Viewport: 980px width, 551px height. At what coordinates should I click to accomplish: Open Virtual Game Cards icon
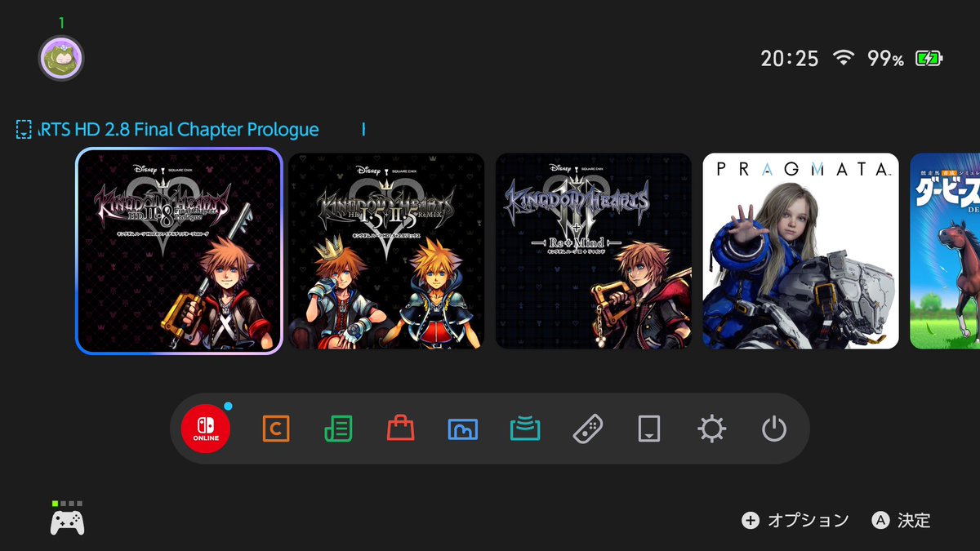pyautogui.click(x=649, y=429)
